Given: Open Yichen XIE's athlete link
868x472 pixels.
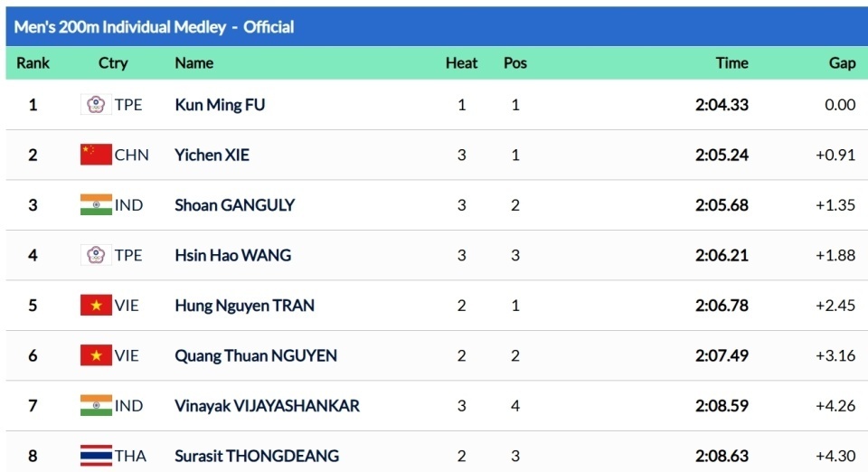Looking at the screenshot, I should click(212, 155).
